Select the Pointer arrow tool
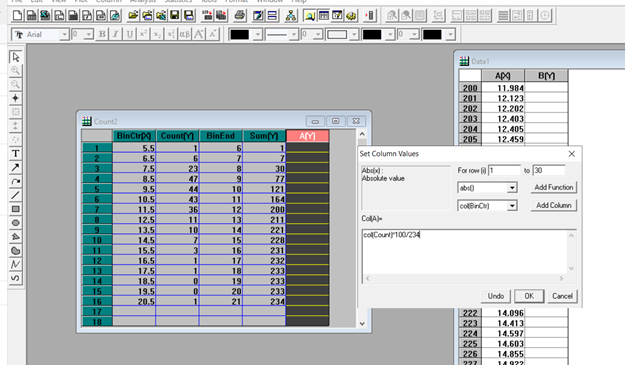The image size is (625, 365). 16,57
